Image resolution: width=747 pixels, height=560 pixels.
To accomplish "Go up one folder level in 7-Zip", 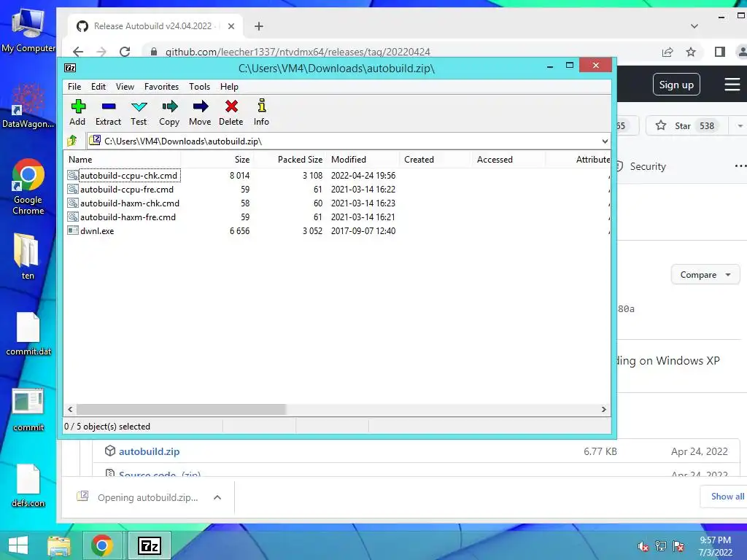I will (72, 141).
